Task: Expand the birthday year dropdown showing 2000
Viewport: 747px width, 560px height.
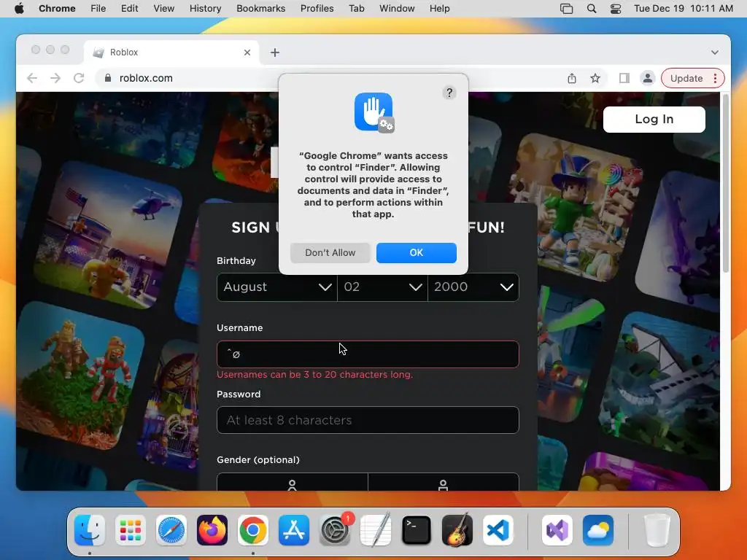Action: [x=473, y=287]
